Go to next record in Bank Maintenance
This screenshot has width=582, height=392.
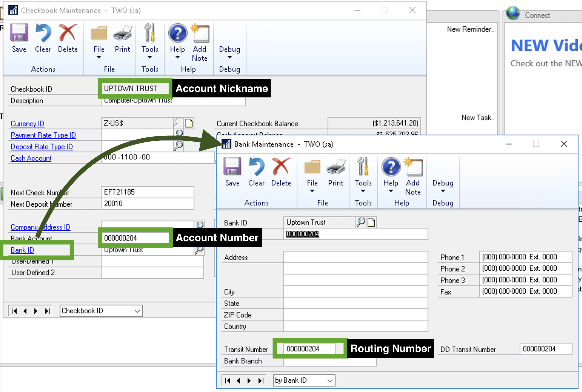(249, 380)
